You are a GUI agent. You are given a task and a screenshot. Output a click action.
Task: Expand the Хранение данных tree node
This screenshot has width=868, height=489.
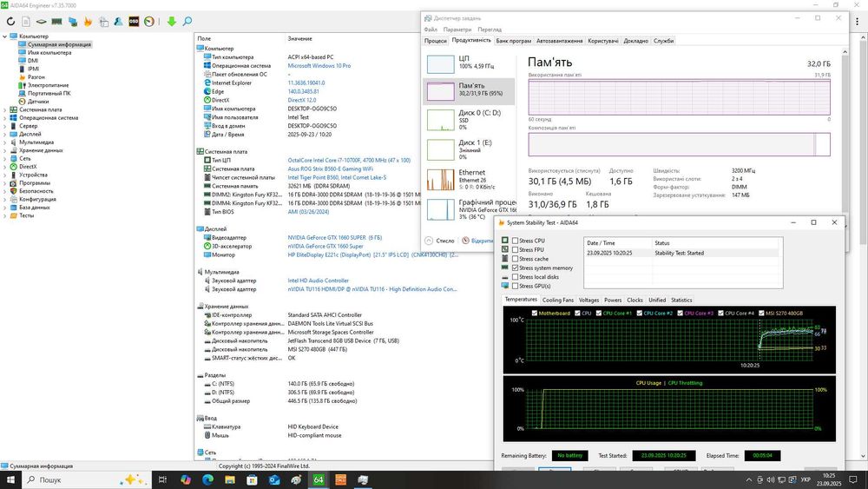click(x=5, y=150)
